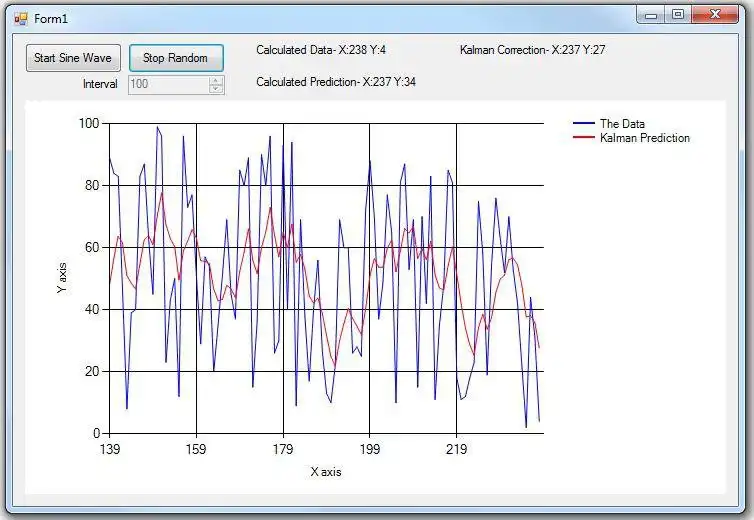Image resolution: width=754 pixels, height=520 pixels.
Task: Click the X axis label 219
Action: [x=456, y=449]
